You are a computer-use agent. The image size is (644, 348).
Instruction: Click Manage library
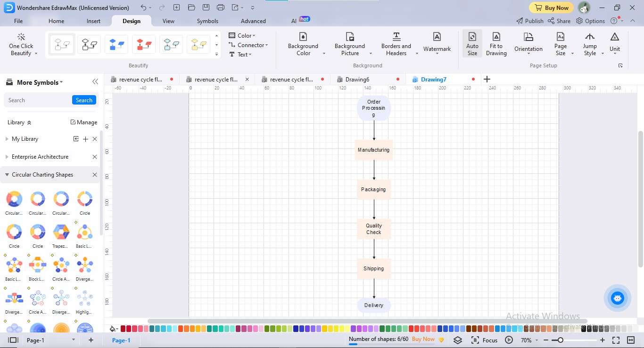[x=83, y=122]
